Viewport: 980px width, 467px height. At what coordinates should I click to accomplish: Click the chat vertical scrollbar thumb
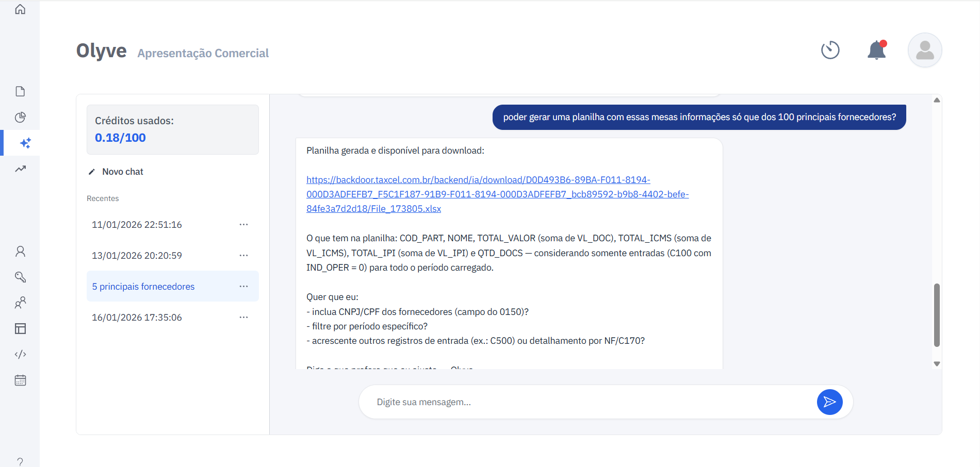[x=937, y=314]
